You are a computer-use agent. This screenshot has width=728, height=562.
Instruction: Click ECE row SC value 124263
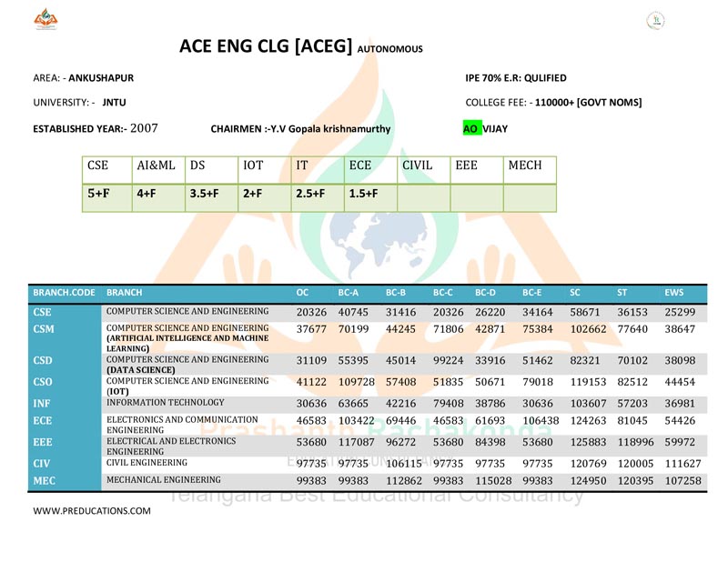(x=588, y=420)
